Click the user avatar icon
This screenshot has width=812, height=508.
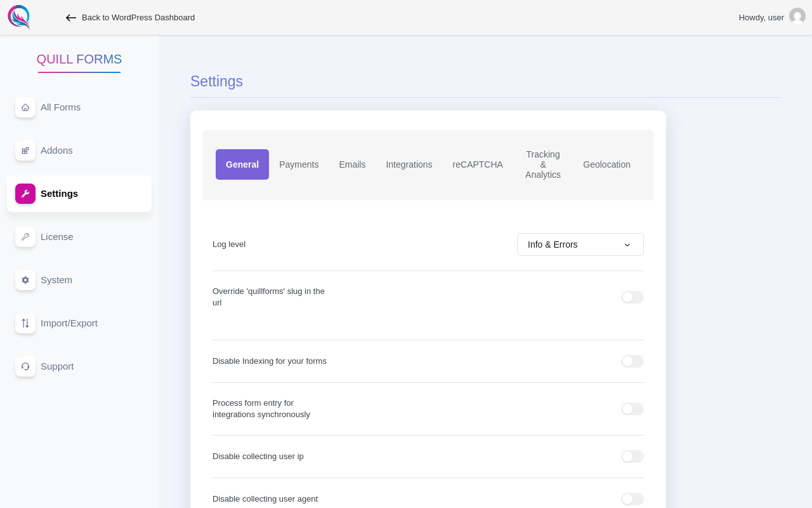point(797,17)
